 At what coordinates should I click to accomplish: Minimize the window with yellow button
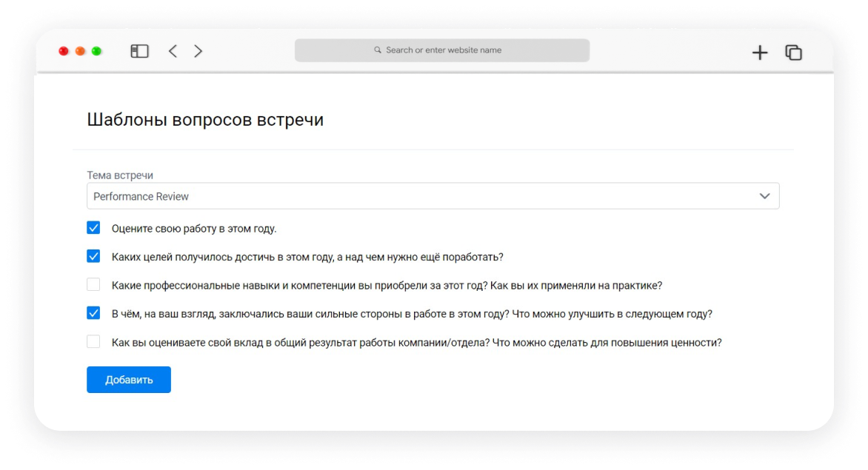click(x=80, y=51)
